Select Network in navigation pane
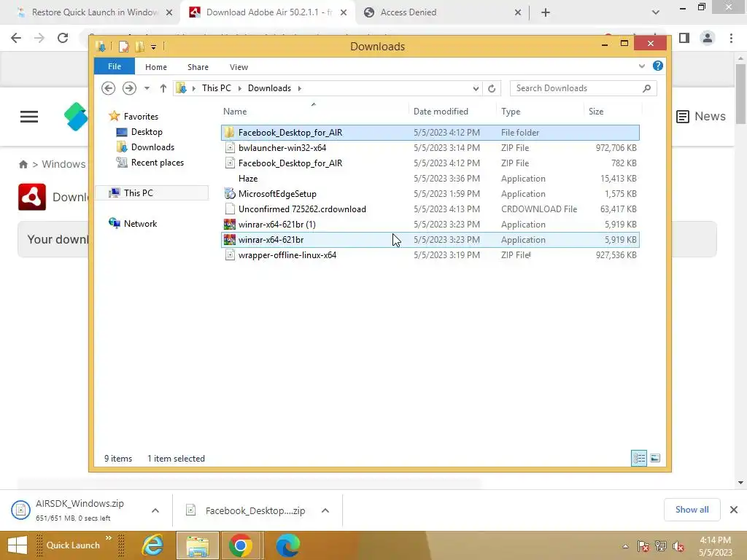This screenshot has width=747, height=560. pos(140,224)
